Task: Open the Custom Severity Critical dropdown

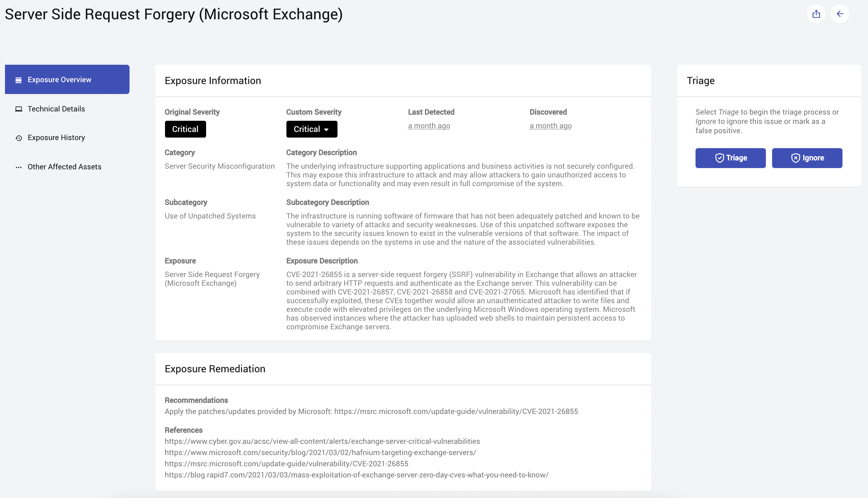Action: point(311,129)
